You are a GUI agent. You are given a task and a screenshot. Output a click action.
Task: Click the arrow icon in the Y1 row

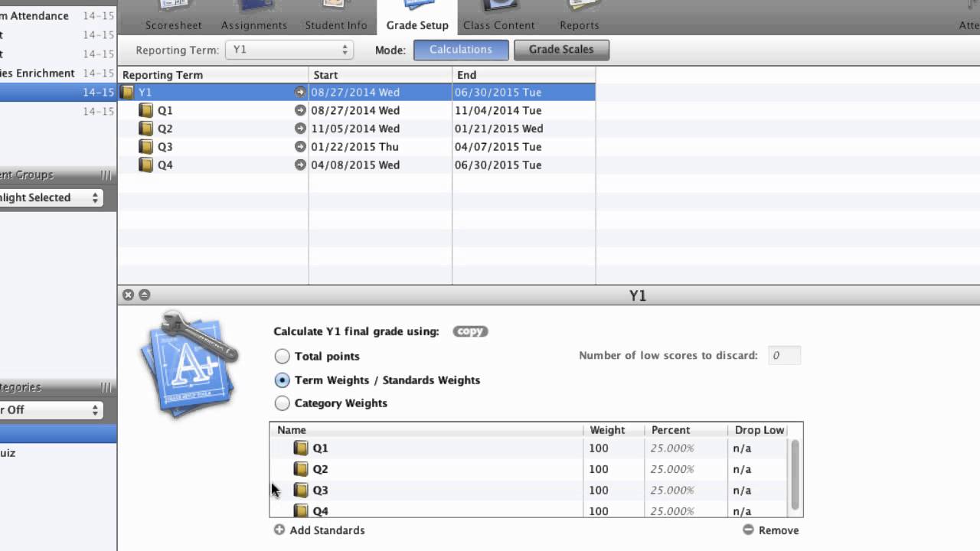click(300, 92)
